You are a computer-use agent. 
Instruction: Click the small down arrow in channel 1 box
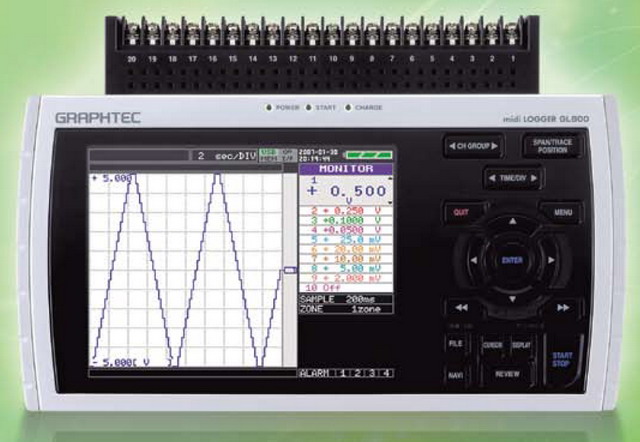390,202
